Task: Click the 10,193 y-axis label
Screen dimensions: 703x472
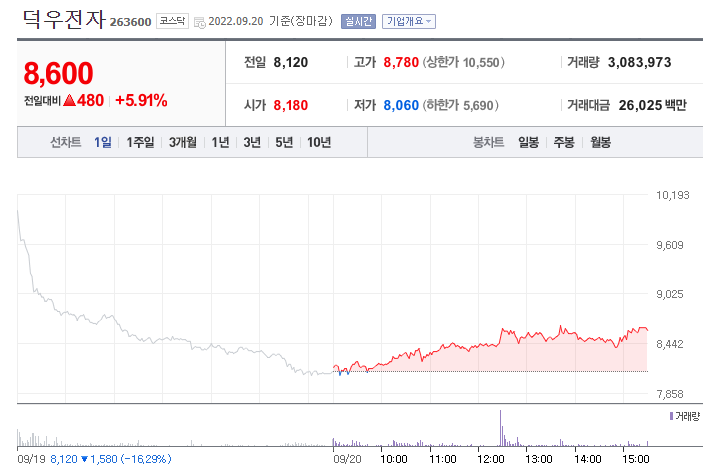Action: tap(673, 195)
